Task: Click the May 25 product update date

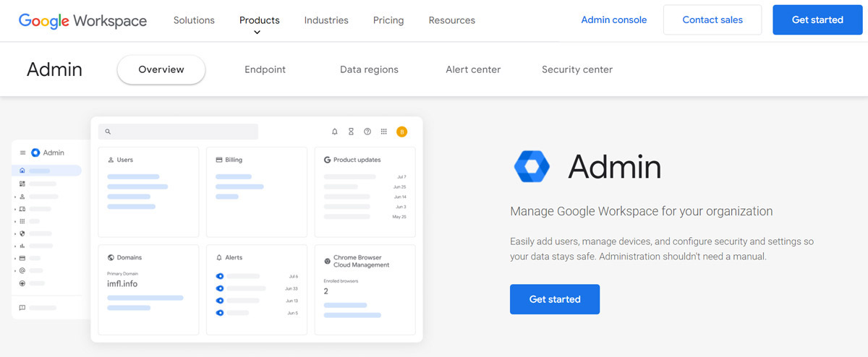Action: tap(399, 217)
